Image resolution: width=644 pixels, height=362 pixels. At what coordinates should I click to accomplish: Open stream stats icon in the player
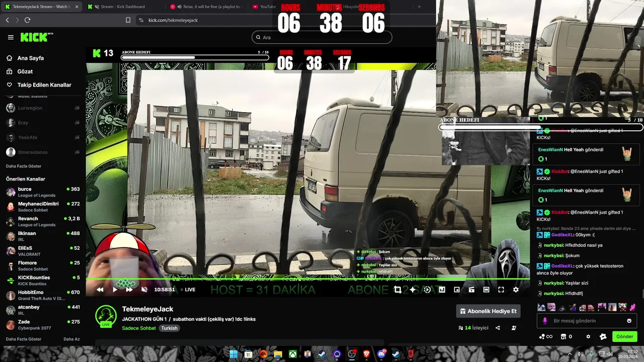pyautogui.click(x=442, y=290)
